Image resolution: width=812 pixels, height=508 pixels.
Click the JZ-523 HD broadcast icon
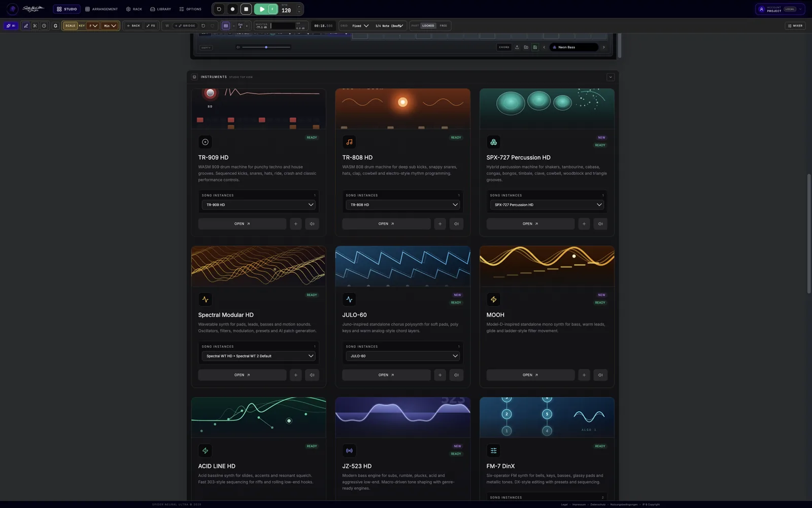click(x=349, y=451)
